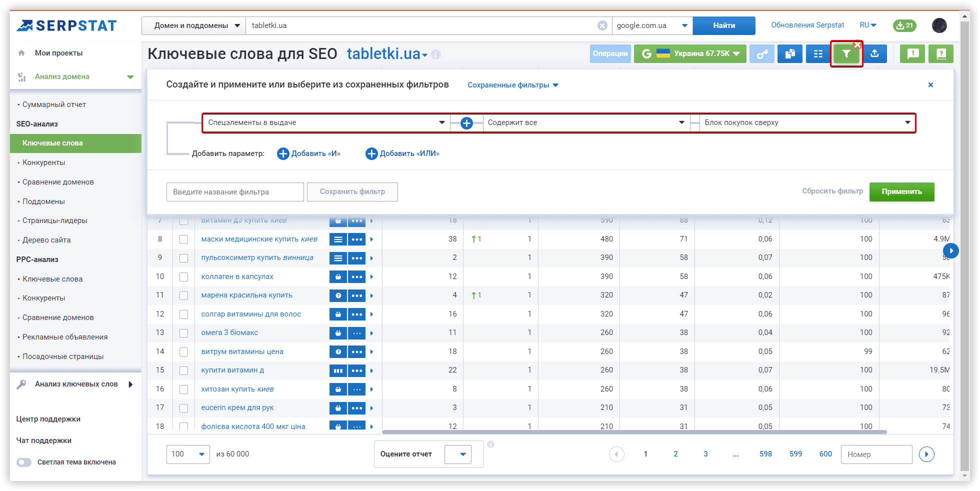Toggle the light theme switch

[x=24, y=462]
